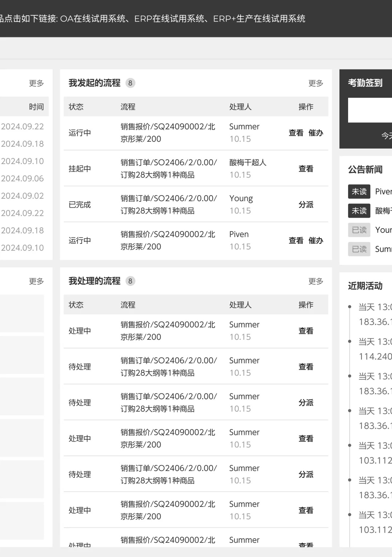
Task: Click the Piven handler name in 我发起的流程
Action: pos(239,234)
